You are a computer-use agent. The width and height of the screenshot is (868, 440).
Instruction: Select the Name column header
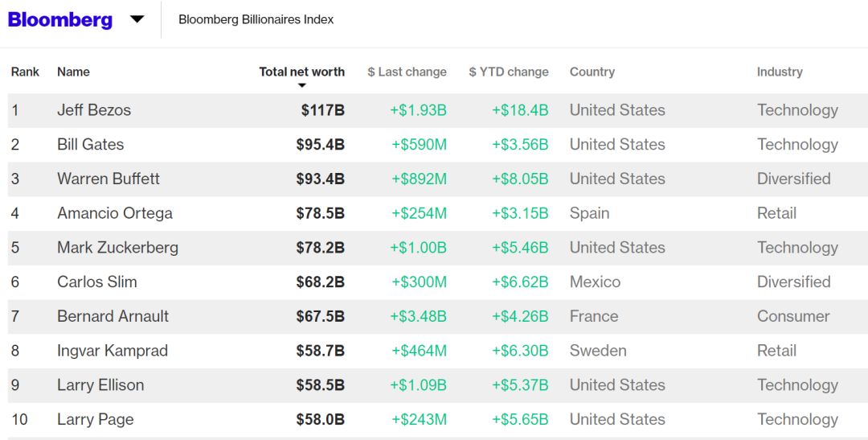73,72
